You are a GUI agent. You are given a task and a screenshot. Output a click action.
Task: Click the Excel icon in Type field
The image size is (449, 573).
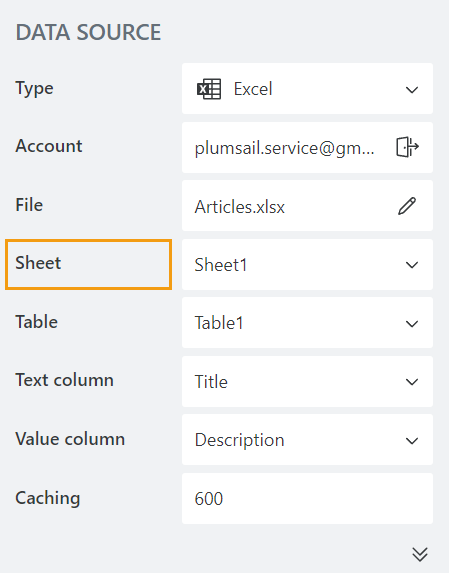[x=209, y=89]
